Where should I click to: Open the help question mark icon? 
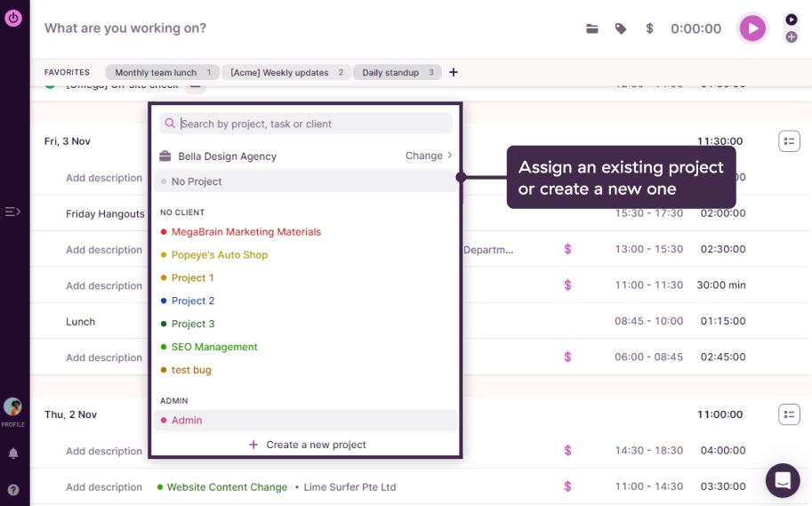pos(13,489)
